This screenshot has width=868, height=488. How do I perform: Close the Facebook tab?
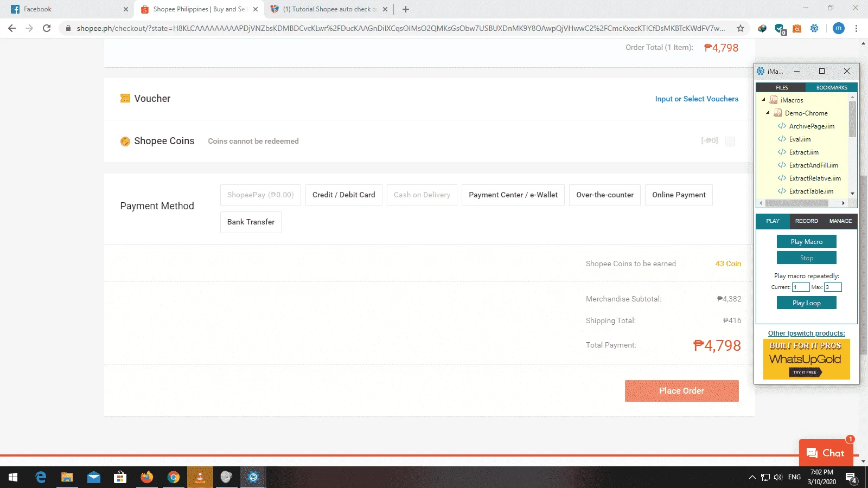point(126,9)
